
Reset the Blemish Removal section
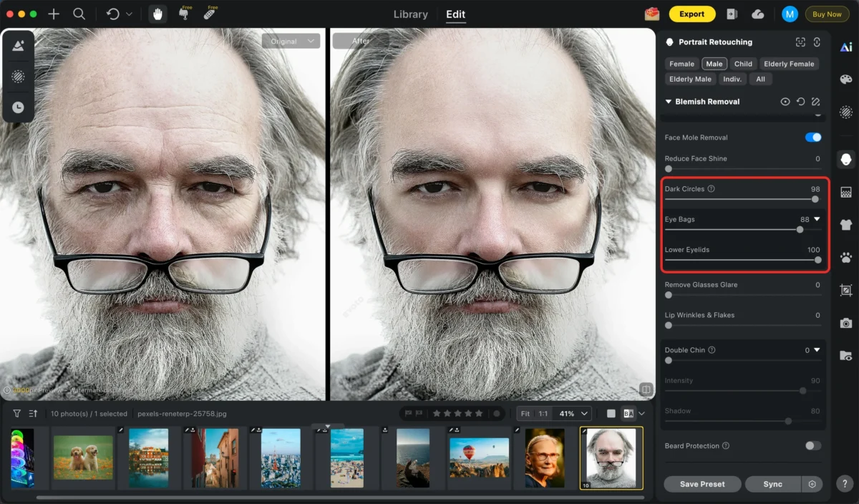(x=800, y=102)
